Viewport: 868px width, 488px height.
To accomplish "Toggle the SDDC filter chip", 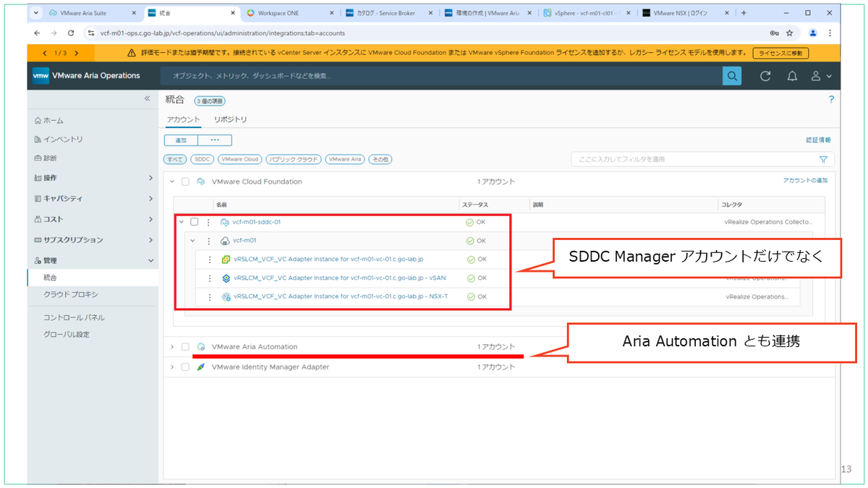I will [x=203, y=159].
